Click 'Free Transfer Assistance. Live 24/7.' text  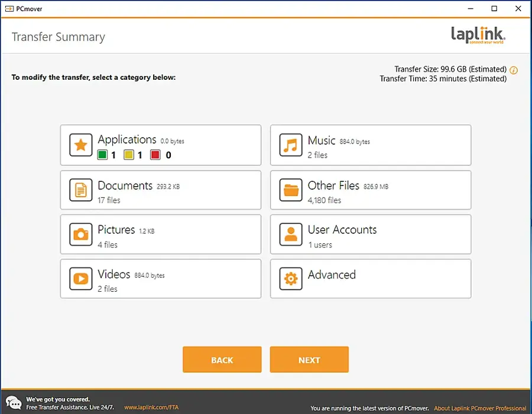click(70, 408)
